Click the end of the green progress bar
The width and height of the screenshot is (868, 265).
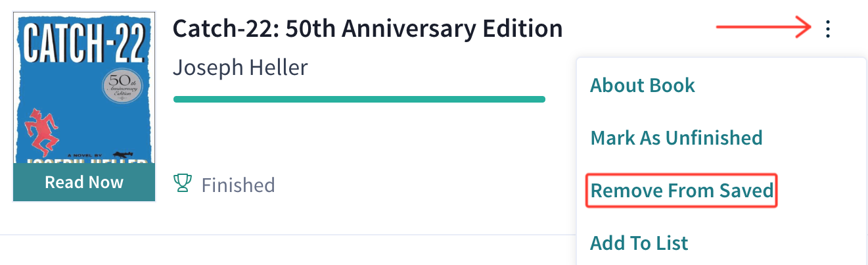point(542,99)
